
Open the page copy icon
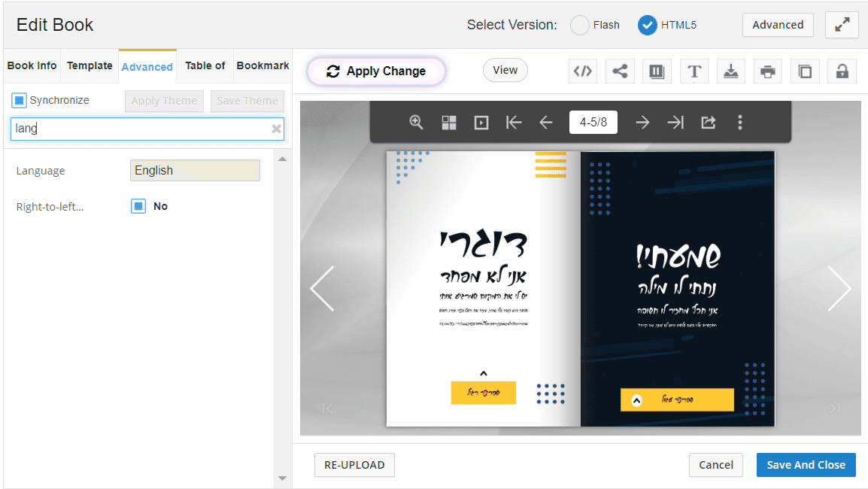tap(805, 71)
